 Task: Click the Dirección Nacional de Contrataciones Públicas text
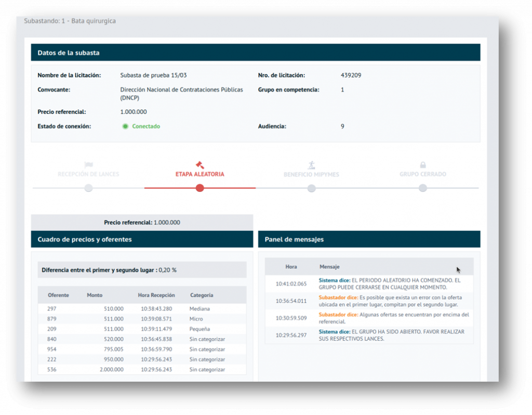(x=181, y=94)
